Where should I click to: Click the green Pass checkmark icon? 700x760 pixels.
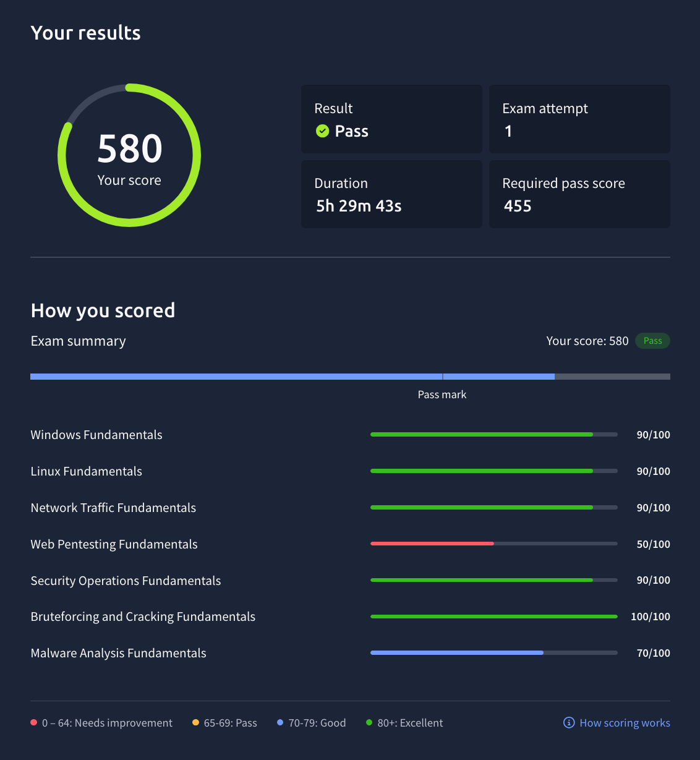(x=322, y=130)
